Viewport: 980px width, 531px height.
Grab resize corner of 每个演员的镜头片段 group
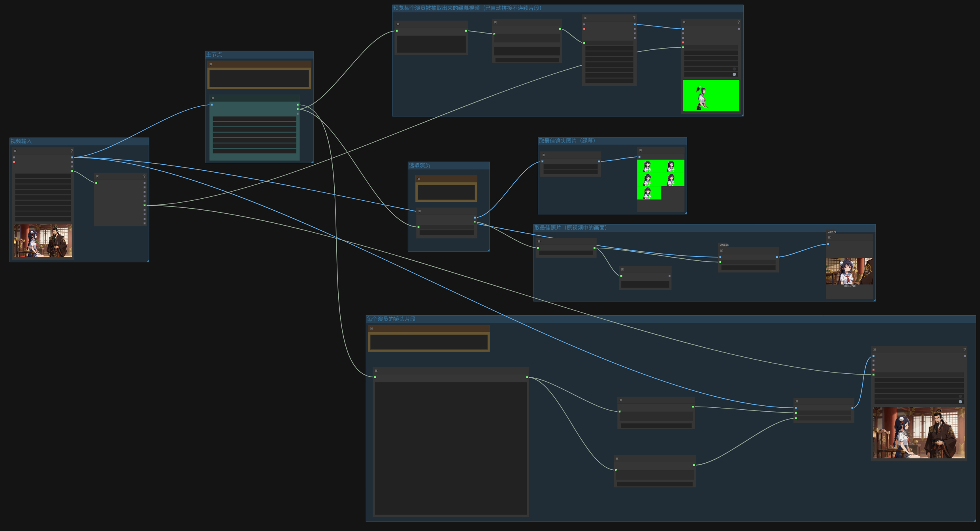click(x=974, y=520)
